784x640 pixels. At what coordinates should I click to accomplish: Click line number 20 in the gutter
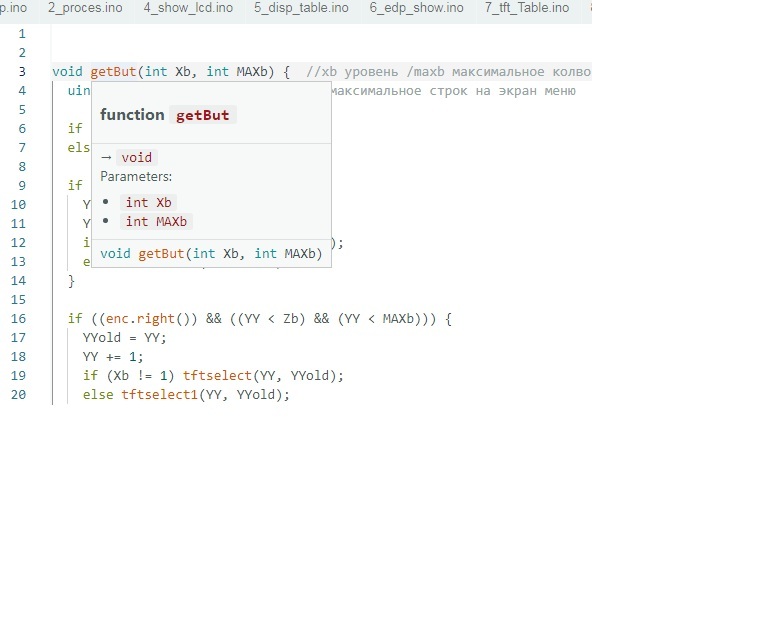(x=18, y=394)
